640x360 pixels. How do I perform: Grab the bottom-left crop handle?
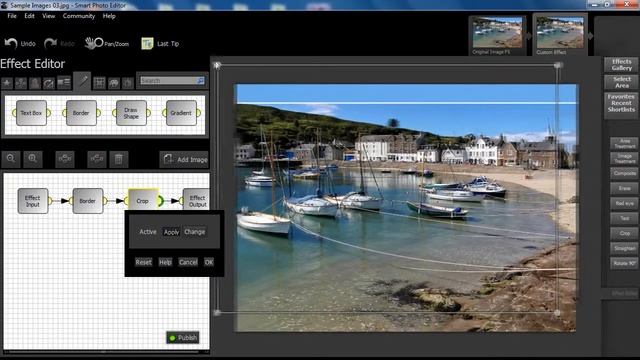click(x=217, y=313)
